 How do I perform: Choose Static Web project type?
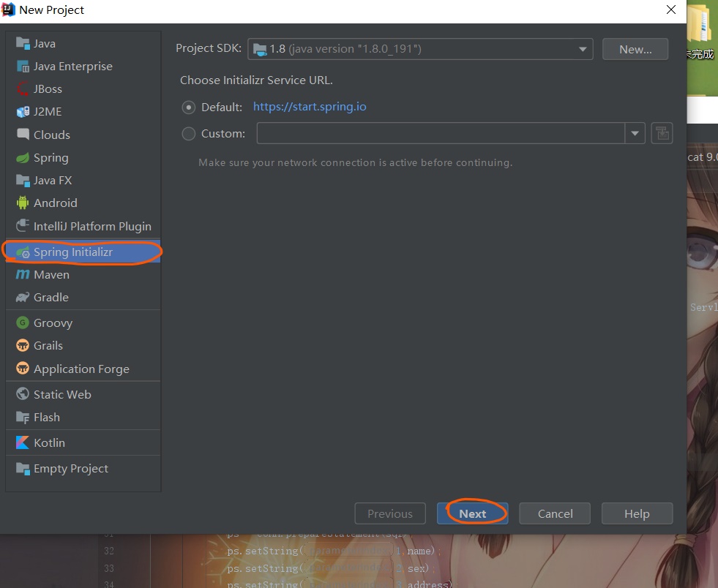tap(83, 394)
